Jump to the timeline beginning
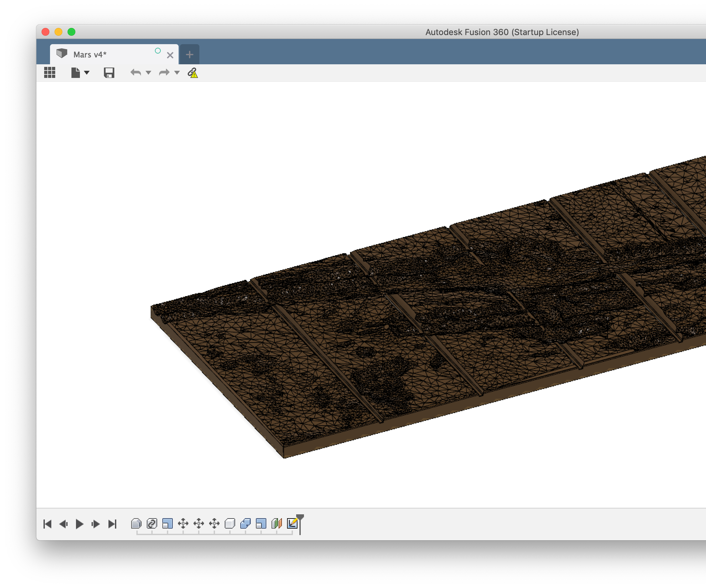The image size is (706, 588). click(x=47, y=524)
